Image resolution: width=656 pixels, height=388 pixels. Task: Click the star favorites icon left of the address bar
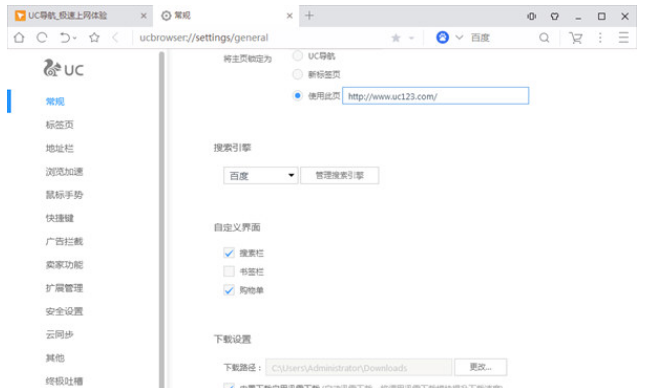point(95,38)
